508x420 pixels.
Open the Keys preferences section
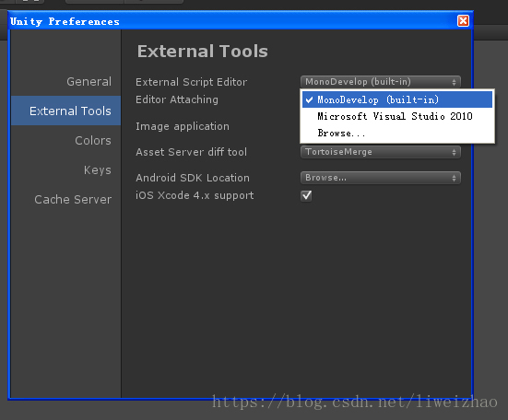click(97, 169)
